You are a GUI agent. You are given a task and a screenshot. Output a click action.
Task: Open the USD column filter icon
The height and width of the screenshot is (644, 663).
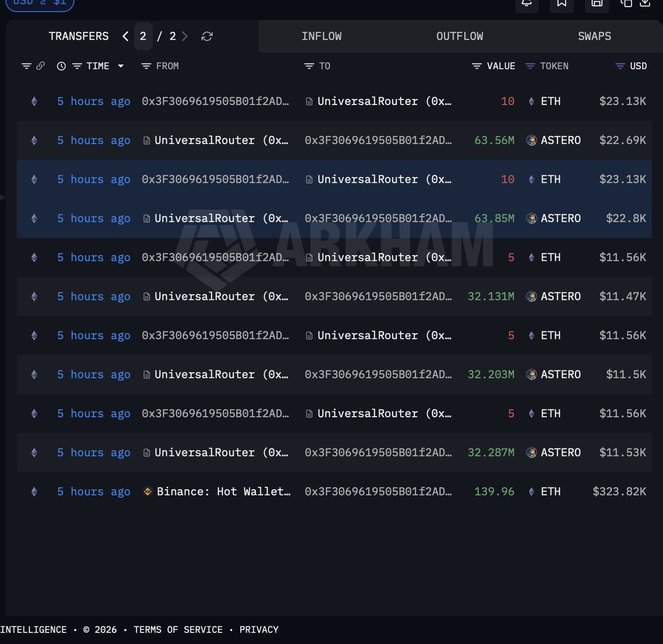click(x=620, y=66)
